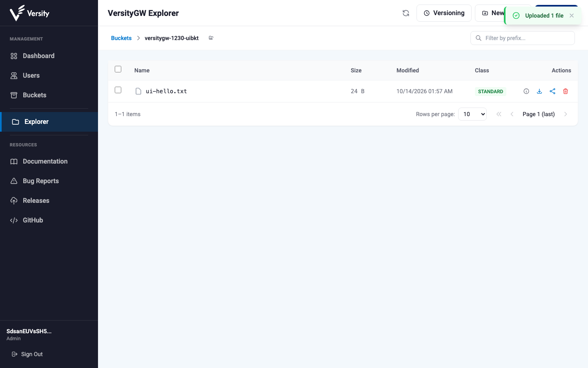Click the 24 B size value
This screenshot has width=588, height=368.
coord(358,91)
